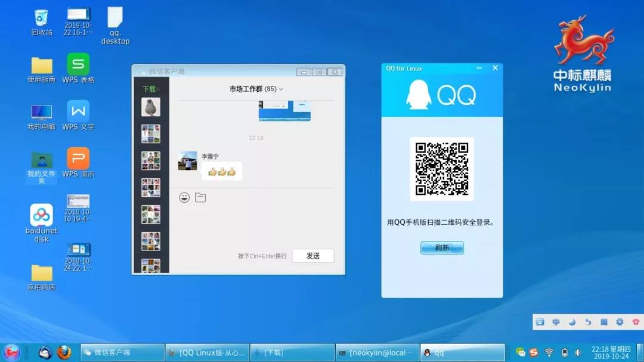
Task: Select the 2019-10-22 16-1… screenshot file
Action: coord(78,22)
